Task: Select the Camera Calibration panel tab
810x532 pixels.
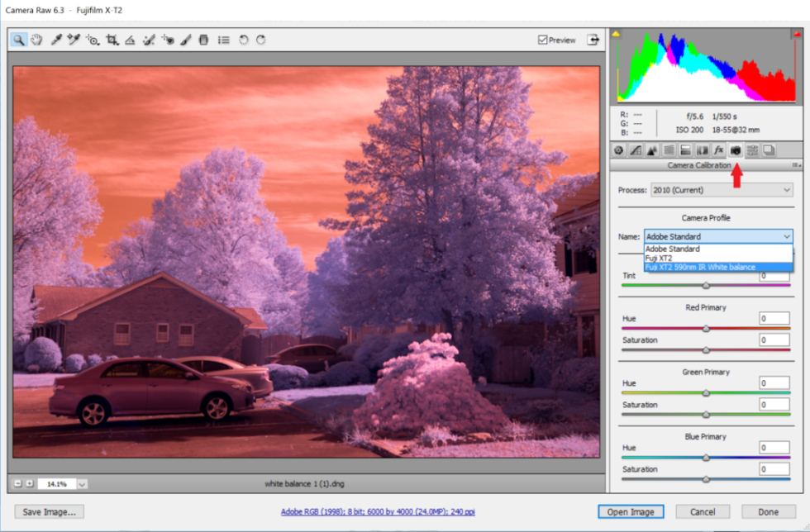Action: 735,150
